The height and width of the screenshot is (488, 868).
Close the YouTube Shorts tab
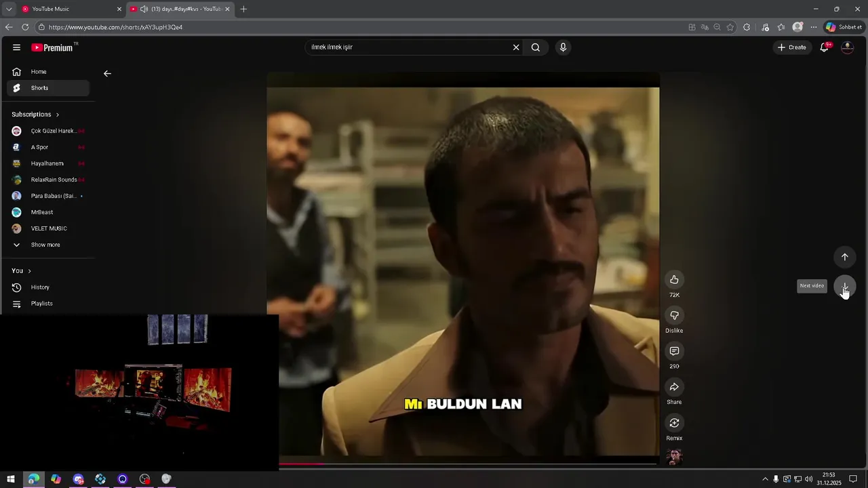(x=227, y=9)
